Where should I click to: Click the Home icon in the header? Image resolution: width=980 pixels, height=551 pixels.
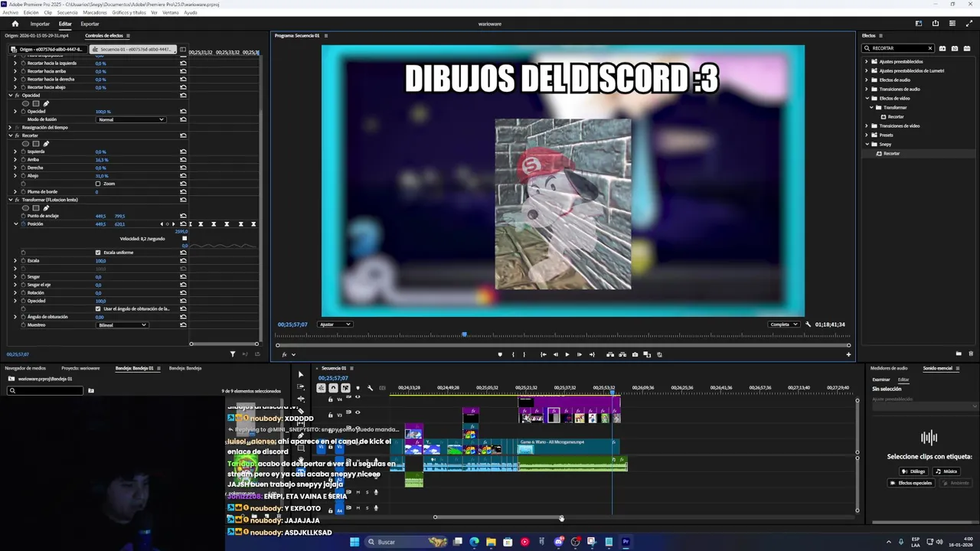tap(15, 24)
